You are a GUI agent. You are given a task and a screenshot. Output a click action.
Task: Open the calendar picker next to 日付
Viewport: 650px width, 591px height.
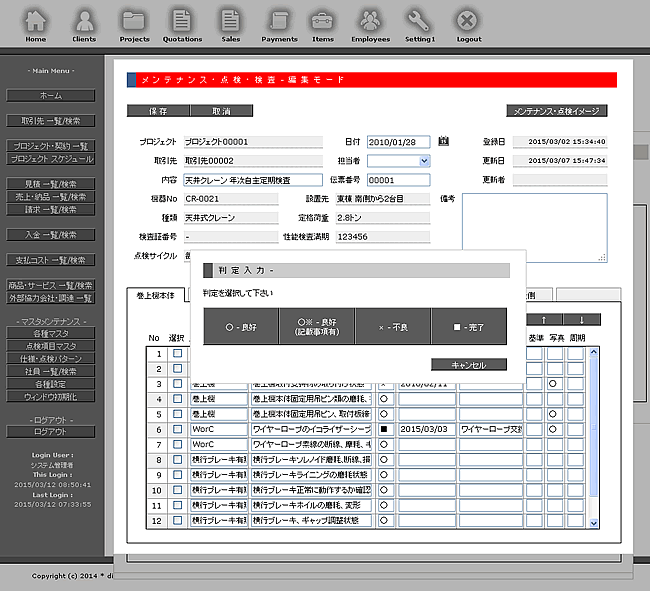pyautogui.click(x=444, y=141)
